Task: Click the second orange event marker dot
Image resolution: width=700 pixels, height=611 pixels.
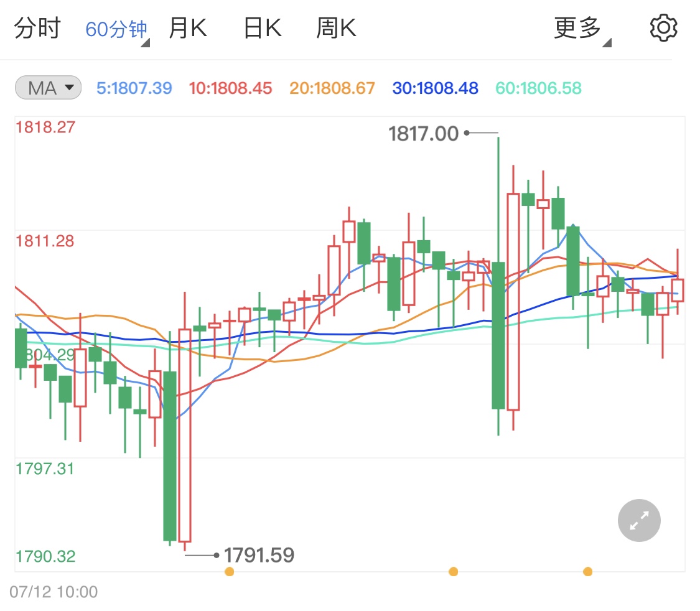Action: pos(453,572)
